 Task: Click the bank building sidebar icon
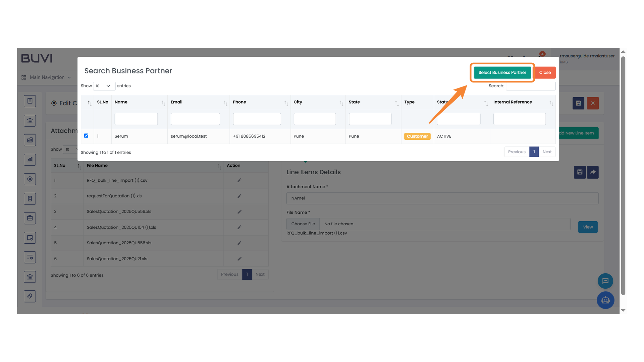coord(30,120)
